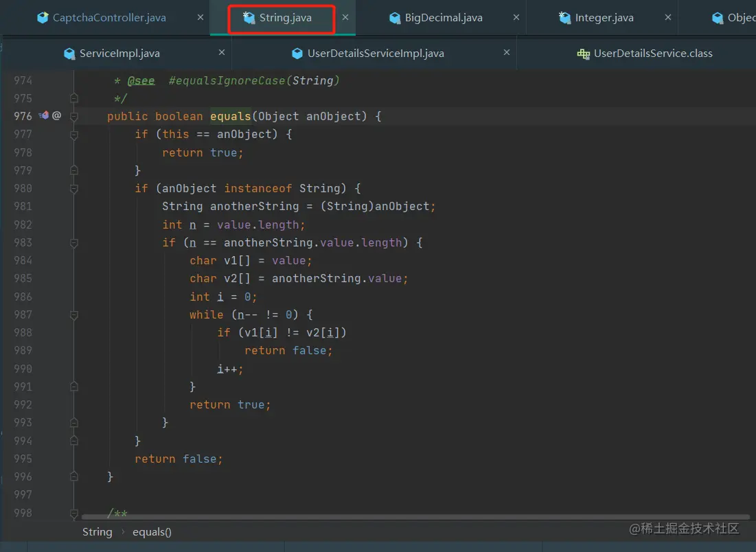756x552 pixels.
Task: Click the CaptchaController.java file icon
Action: [x=43, y=18]
